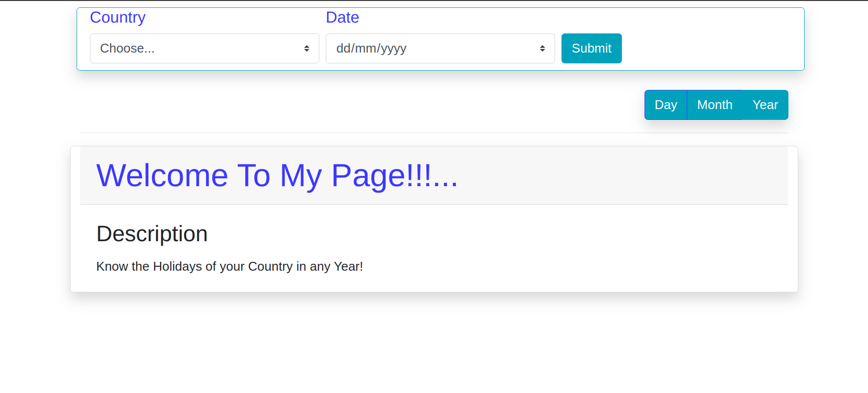
Task: Select the dd/mm/yyyy placeholder text
Action: point(371,48)
